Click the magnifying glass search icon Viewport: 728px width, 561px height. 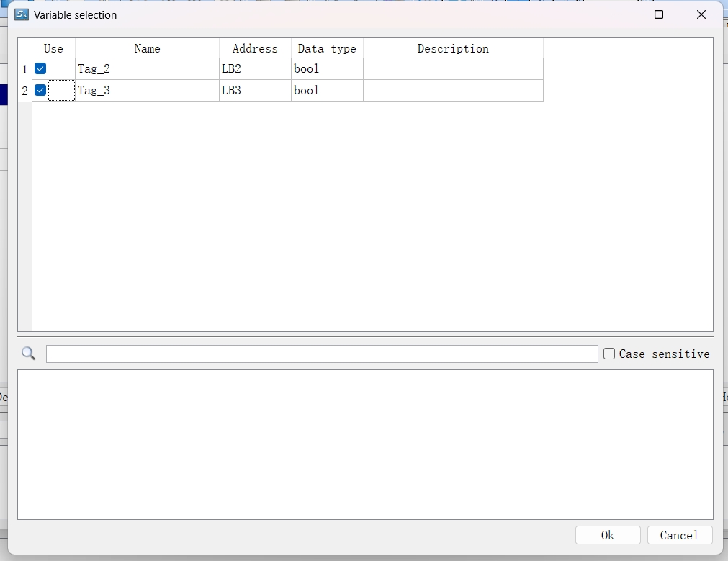pyautogui.click(x=29, y=354)
